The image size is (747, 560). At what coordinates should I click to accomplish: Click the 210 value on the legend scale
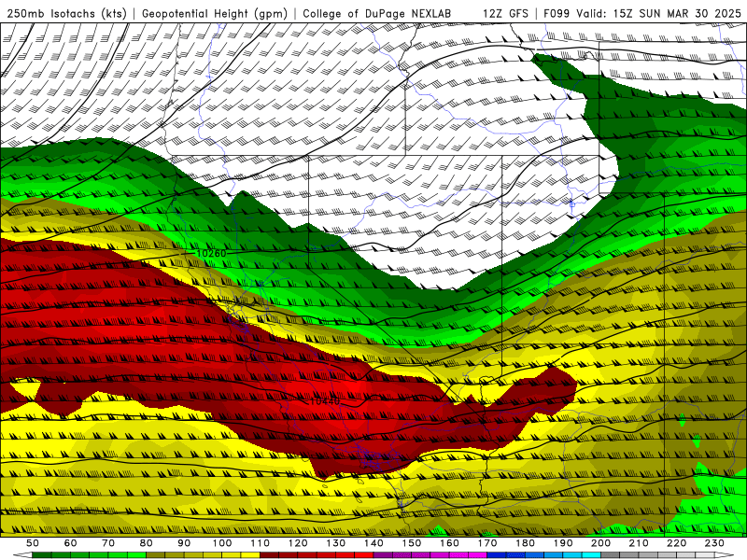click(x=639, y=543)
